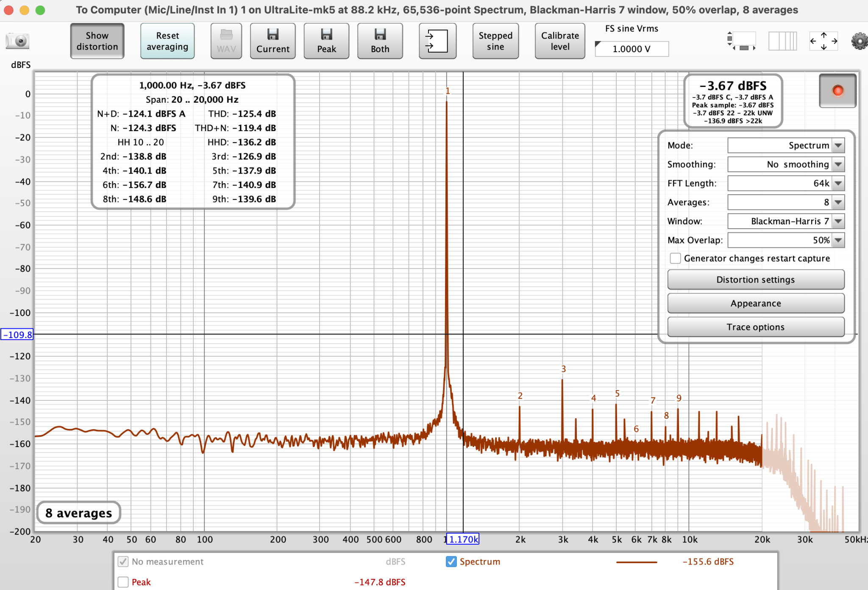Open Trace options
The width and height of the screenshot is (868, 590).
point(756,327)
